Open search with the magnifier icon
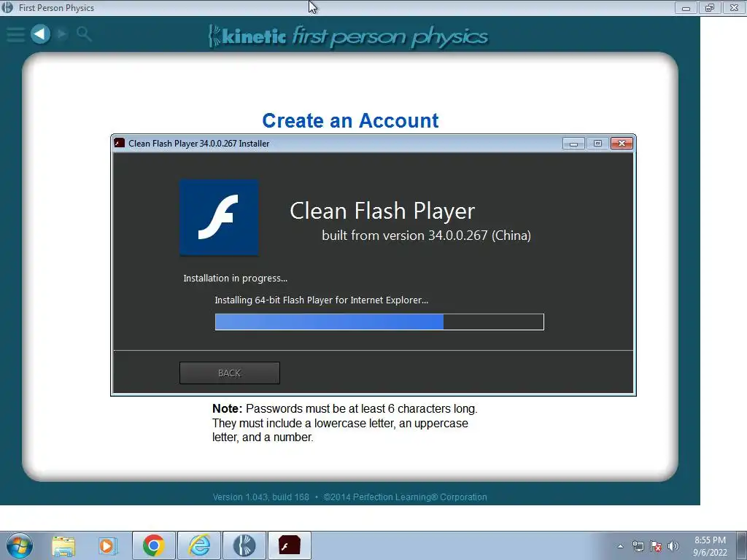Screen dimensions: 747x560 (x=85, y=34)
